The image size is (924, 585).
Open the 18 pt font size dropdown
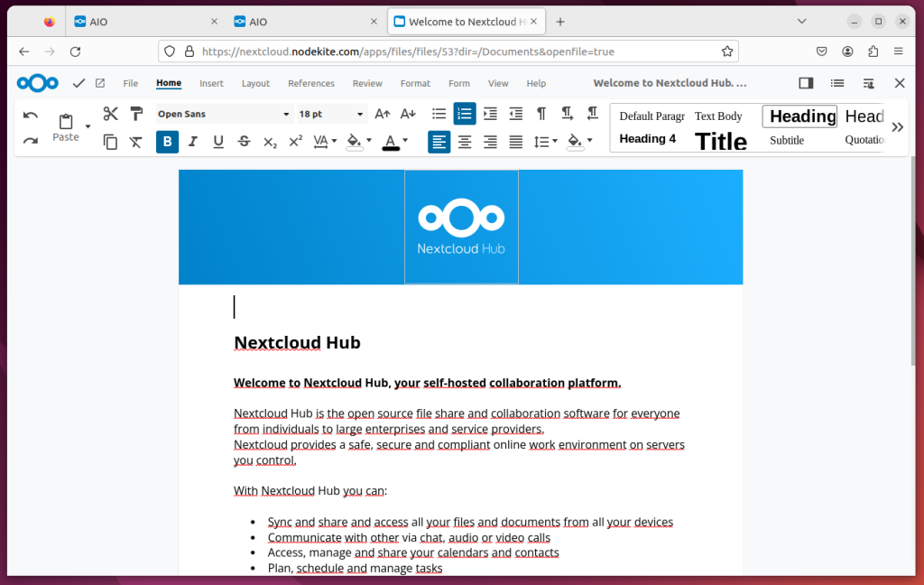pos(360,115)
